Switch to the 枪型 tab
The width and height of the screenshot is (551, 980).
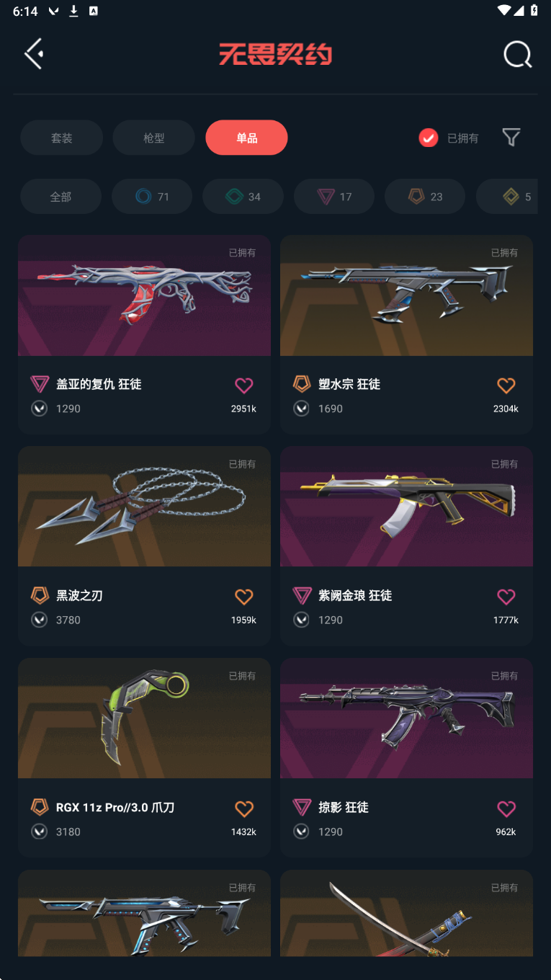point(153,138)
